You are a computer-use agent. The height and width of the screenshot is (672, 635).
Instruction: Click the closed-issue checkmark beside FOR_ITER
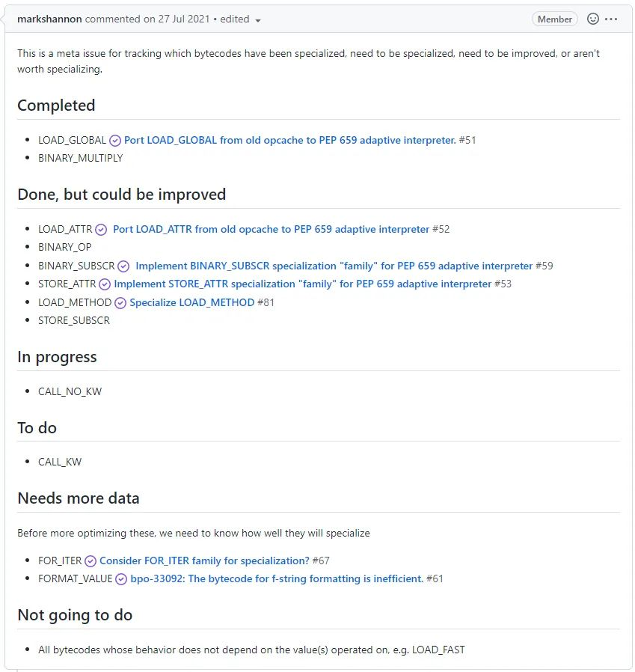click(90, 560)
